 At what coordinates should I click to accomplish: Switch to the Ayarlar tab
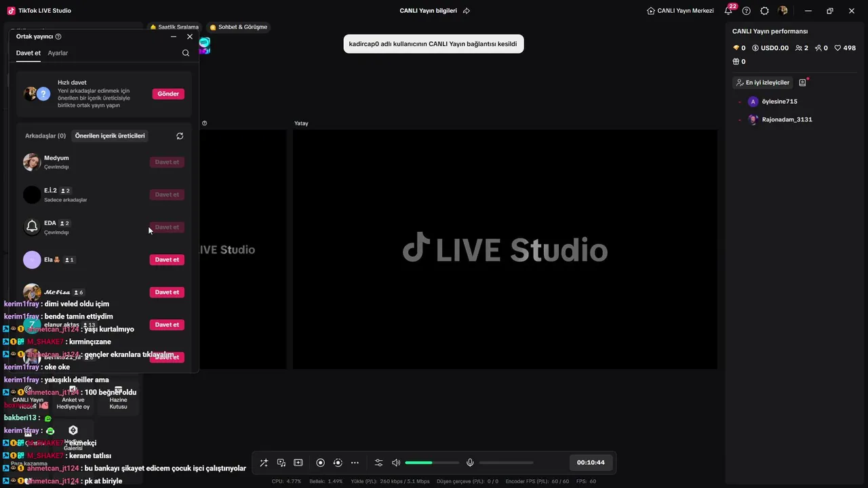(x=58, y=53)
